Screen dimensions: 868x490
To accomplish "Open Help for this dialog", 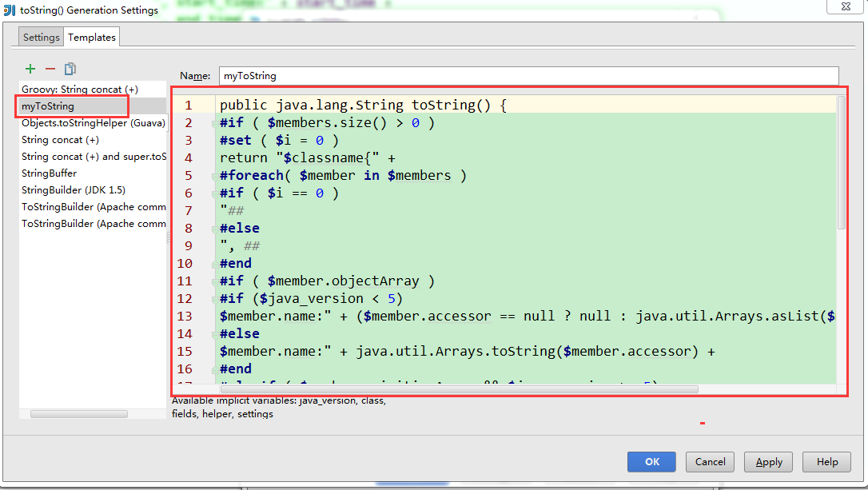I will (x=827, y=462).
